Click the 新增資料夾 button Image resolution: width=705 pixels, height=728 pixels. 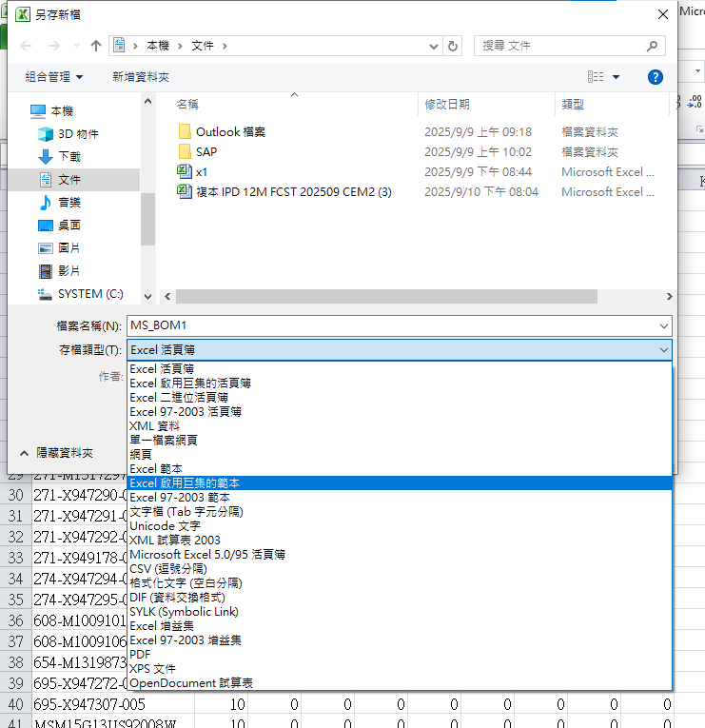(x=141, y=77)
